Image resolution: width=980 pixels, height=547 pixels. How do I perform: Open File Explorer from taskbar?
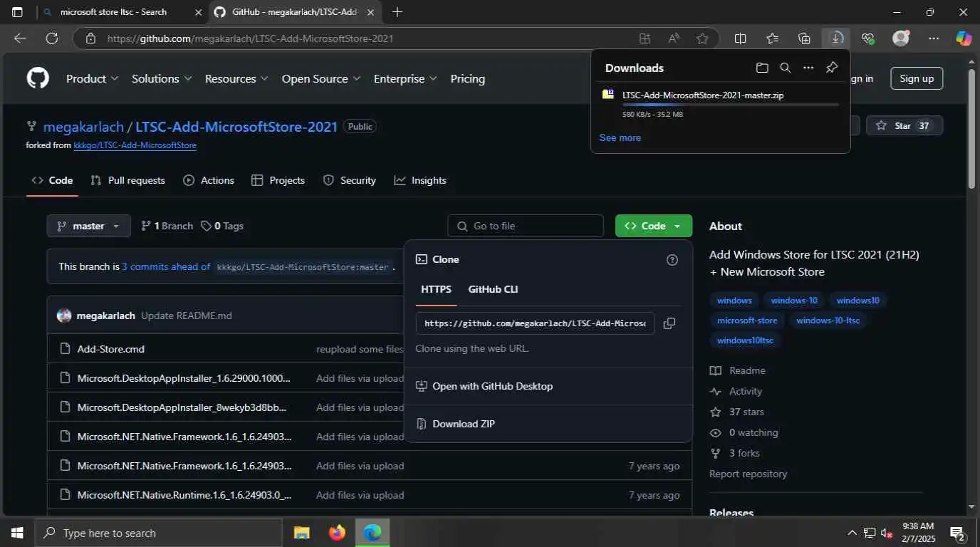click(x=302, y=533)
